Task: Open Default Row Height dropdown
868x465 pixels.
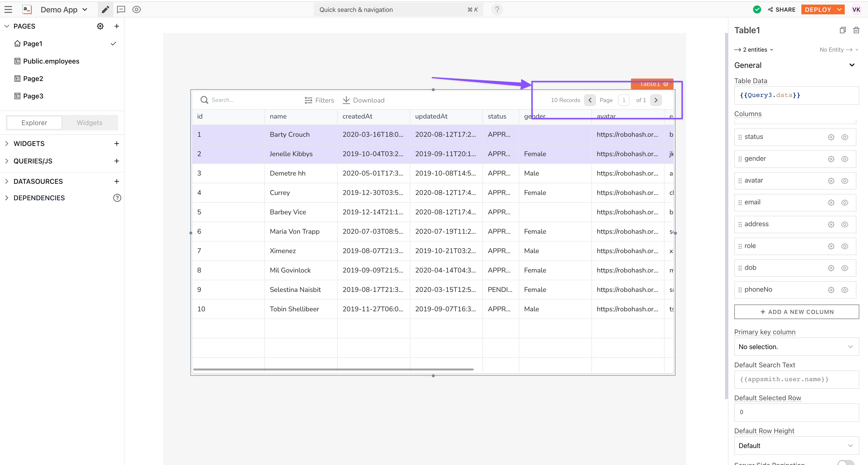Action: [796, 446]
